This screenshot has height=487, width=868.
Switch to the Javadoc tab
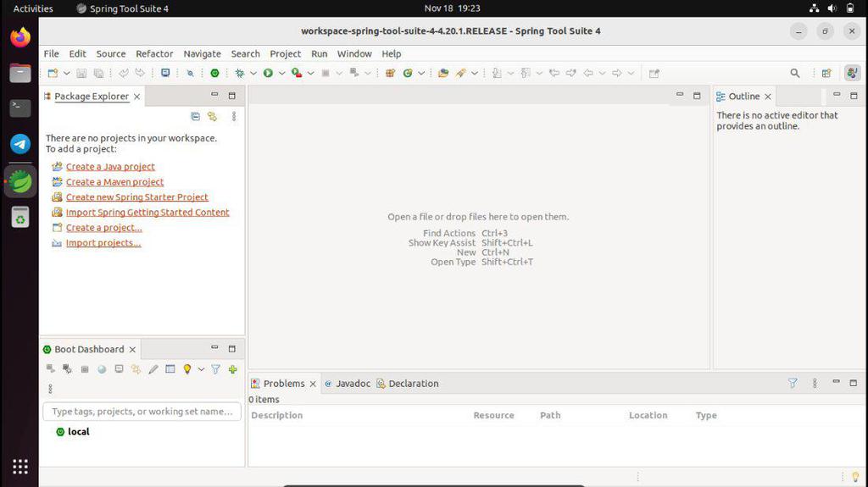(x=347, y=384)
